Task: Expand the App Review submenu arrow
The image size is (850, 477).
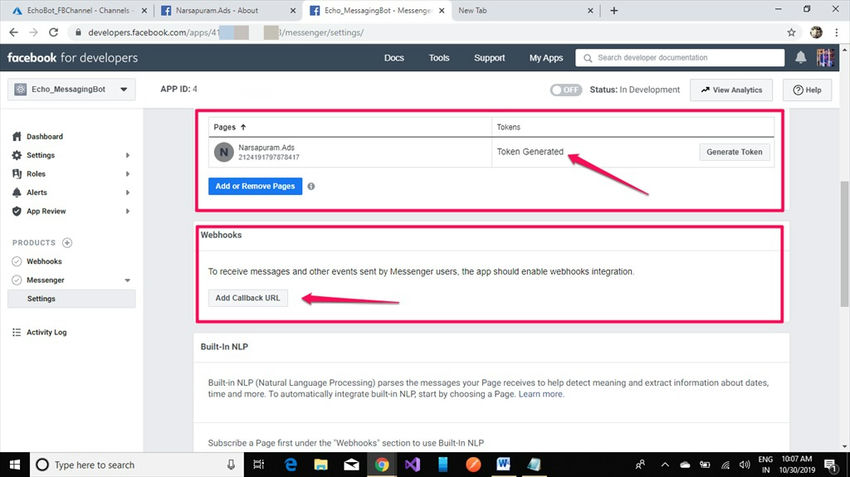Action: [x=127, y=211]
